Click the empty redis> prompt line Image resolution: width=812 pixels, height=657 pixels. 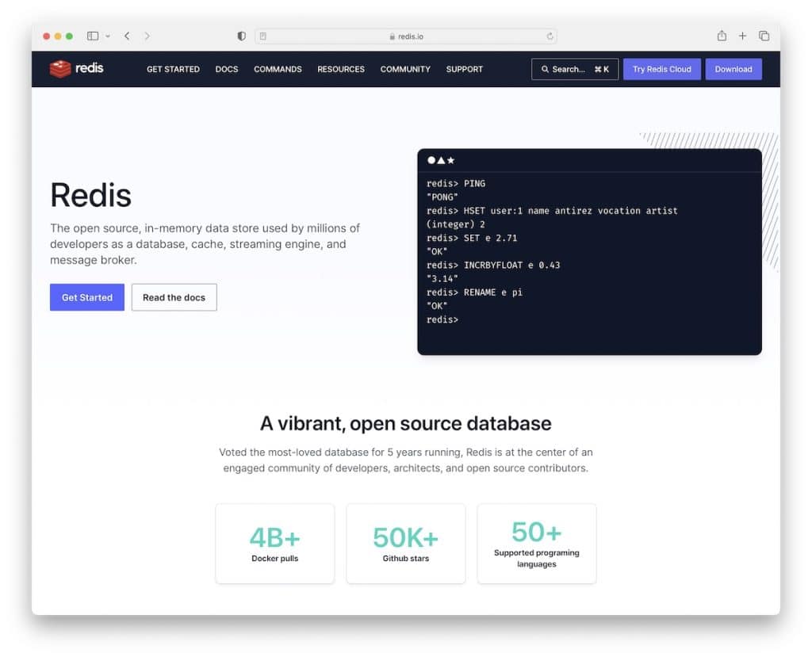[x=442, y=320]
